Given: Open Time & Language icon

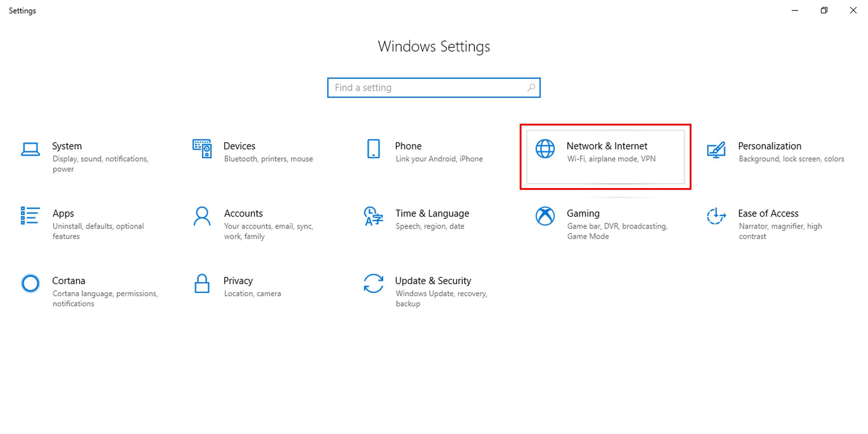Looking at the screenshot, I should click(373, 216).
